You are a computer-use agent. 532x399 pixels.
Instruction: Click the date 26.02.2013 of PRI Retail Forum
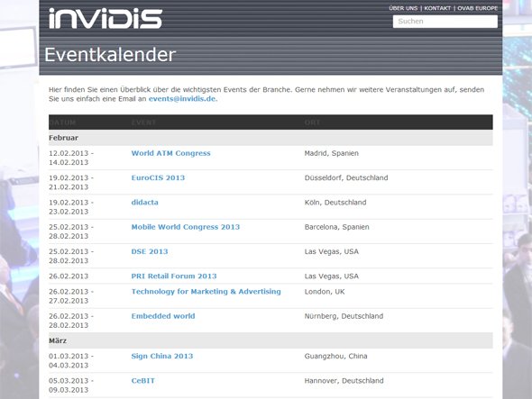69,277
